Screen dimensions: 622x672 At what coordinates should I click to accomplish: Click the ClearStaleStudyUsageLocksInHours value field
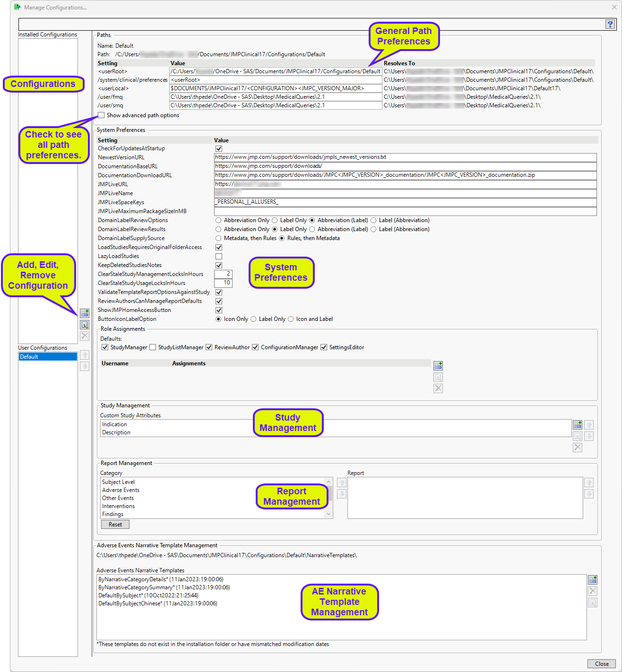(x=223, y=283)
